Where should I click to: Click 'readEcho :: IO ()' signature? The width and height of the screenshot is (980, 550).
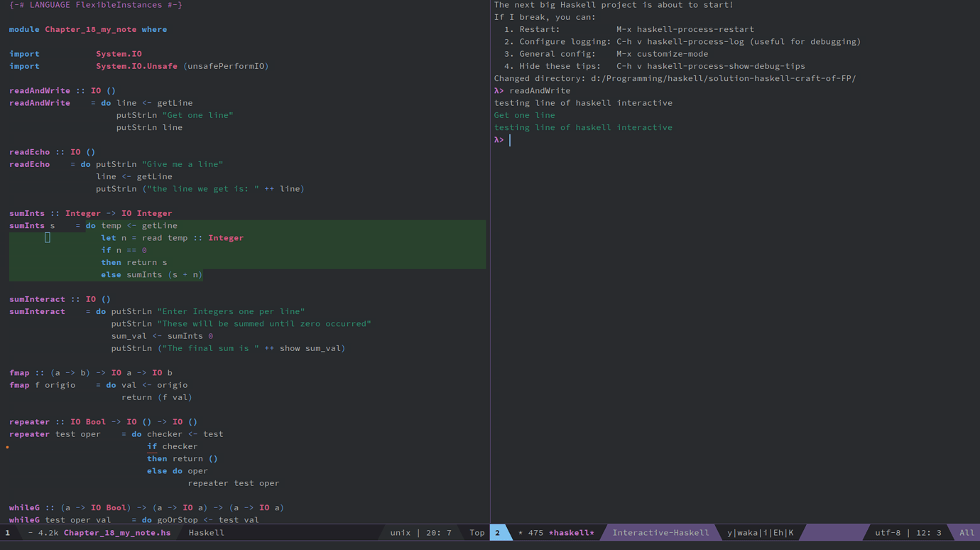[52, 152]
